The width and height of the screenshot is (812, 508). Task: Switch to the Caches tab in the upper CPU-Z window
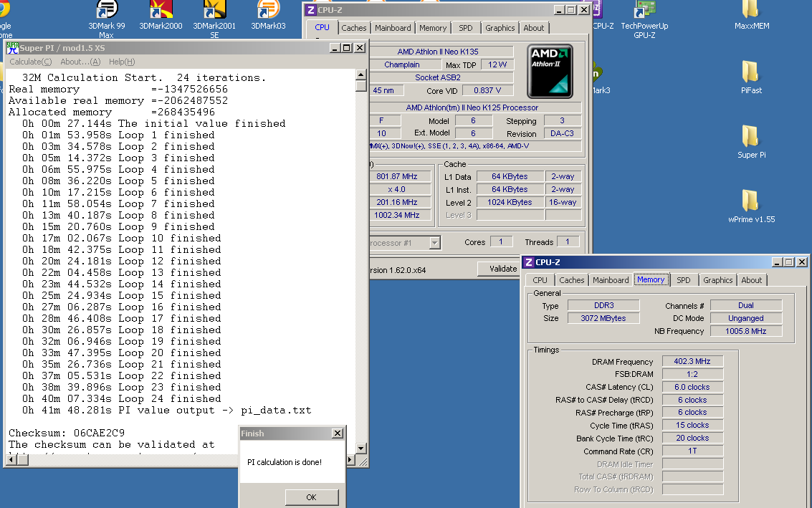pos(354,28)
